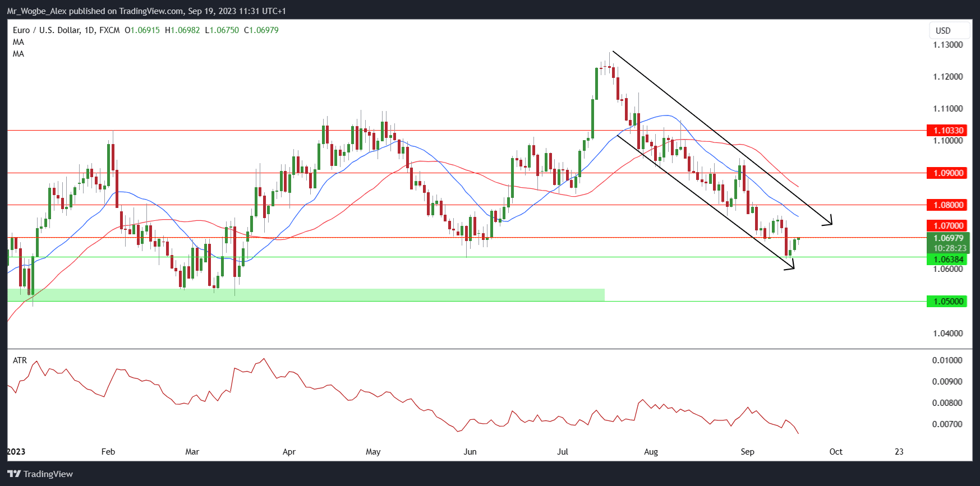Select the 1.08000 red price label
Screen dimensions: 980x486
[x=947, y=205]
